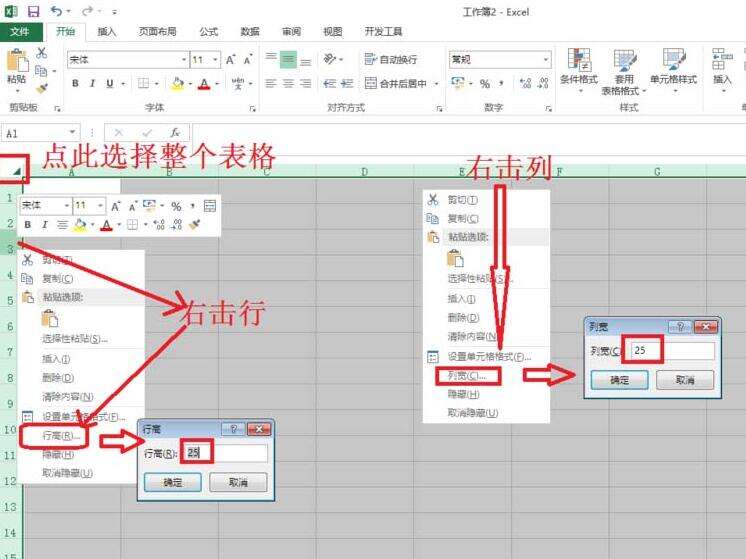Click Merge & Center (合并后居中)
The width and height of the screenshot is (746, 559).
[396, 84]
